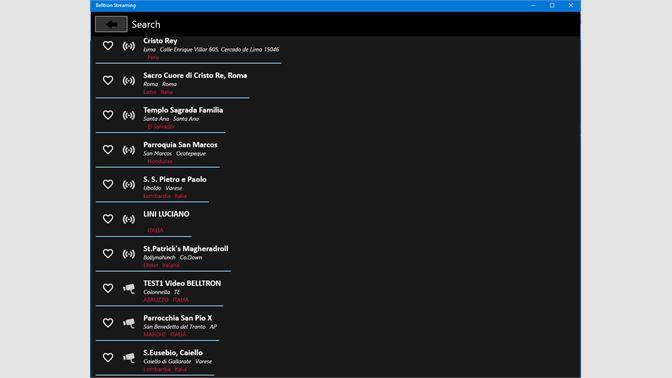Open audio stream icon for Parroquia San Marcos
The image size is (672, 378).
coord(129,150)
